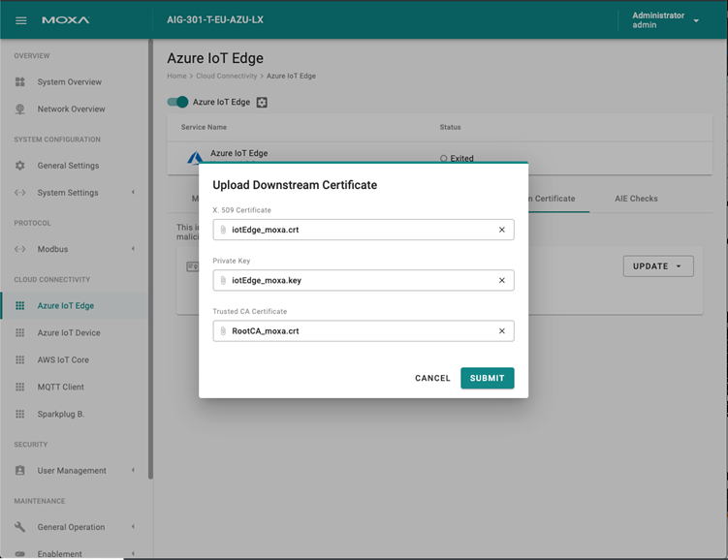Click the X. 509 Certificate file field
728x560 pixels.
click(364, 230)
